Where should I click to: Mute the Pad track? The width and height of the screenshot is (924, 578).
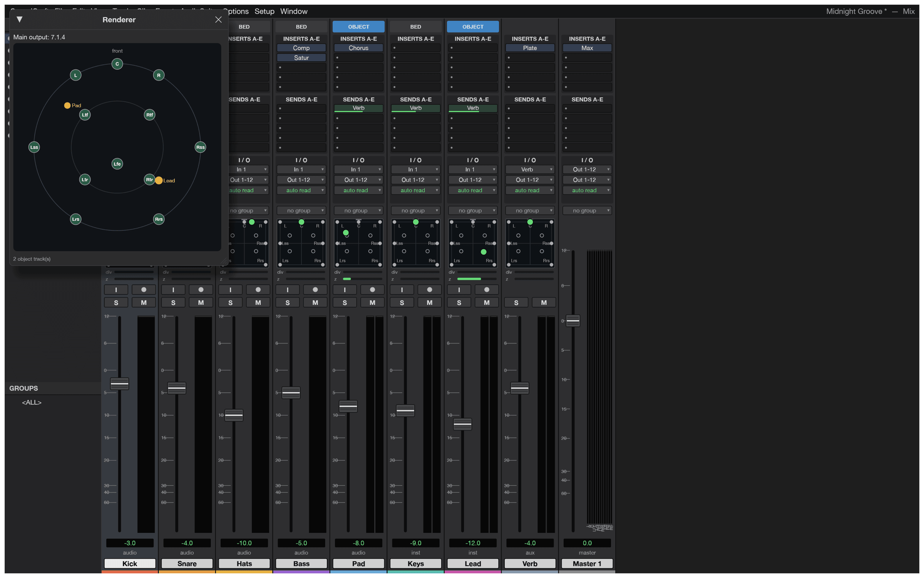[372, 303]
